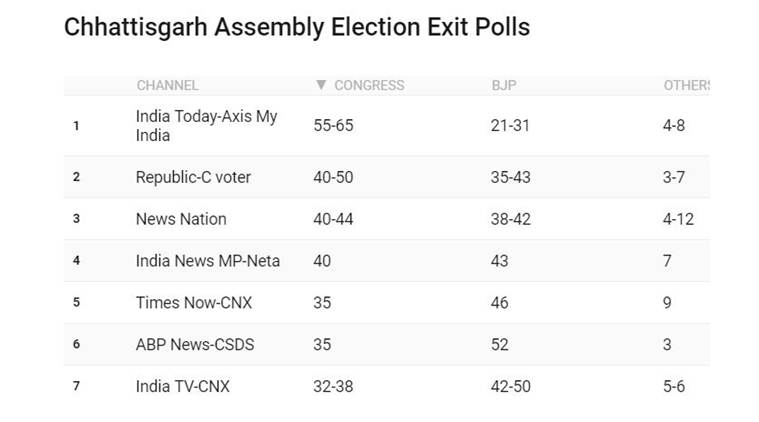Viewport: 759px width, 422px height.
Task: Sort table by the CONGRESS column
Action: pyautogui.click(x=368, y=85)
